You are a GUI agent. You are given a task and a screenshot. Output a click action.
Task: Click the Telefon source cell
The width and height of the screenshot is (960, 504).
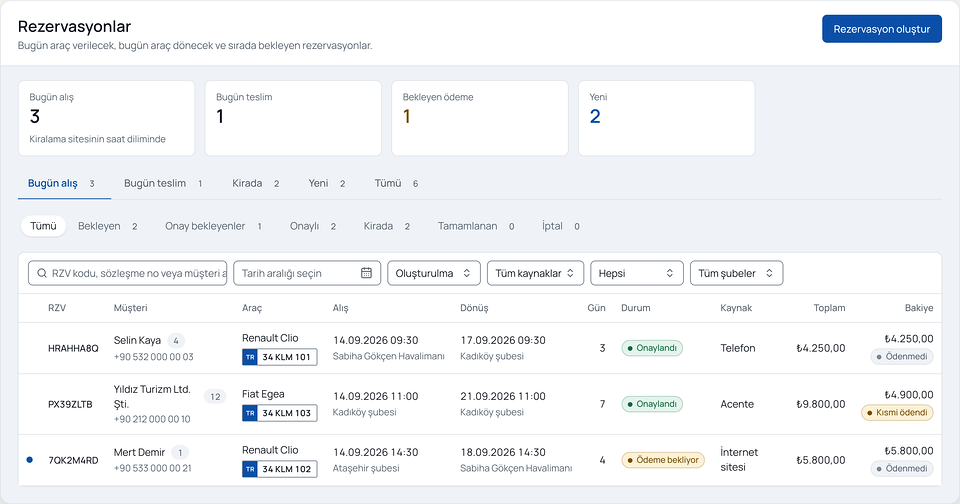tap(738, 348)
